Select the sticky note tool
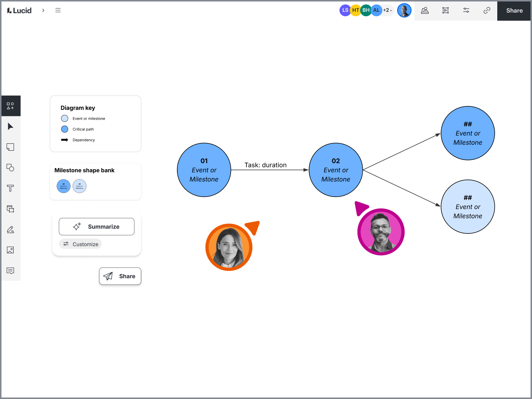Image resolution: width=532 pixels, height=399 pixels. [x=10, y=147]
